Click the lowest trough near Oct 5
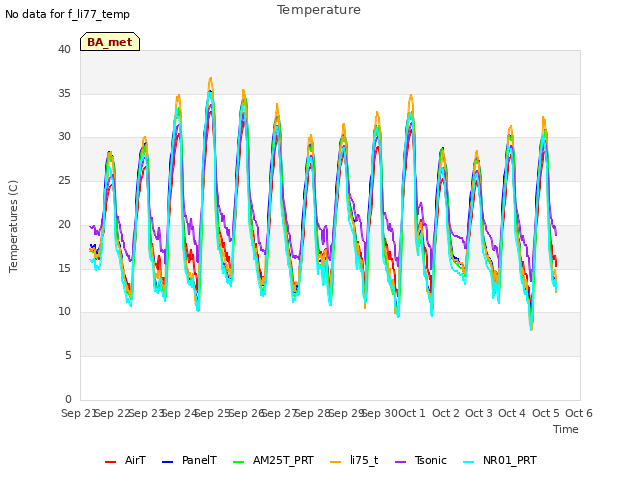Image resolution: width=640 pixels, height=480 pixels. pyautogui.click(x=531, y=329)
